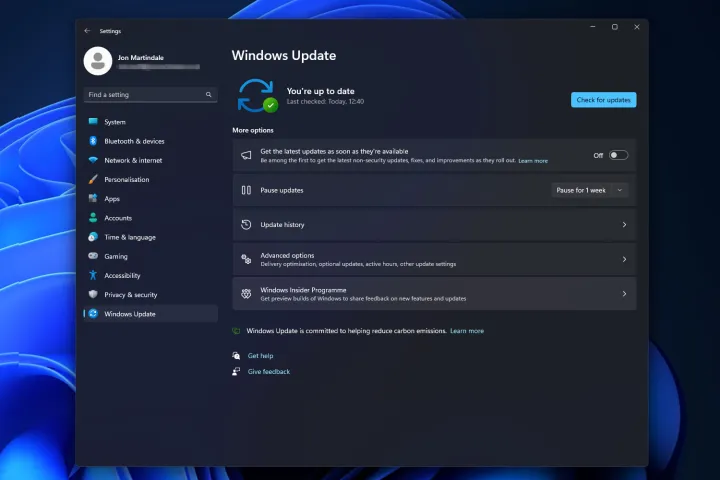Click Pause for 1 week button

tap(581, 190)
